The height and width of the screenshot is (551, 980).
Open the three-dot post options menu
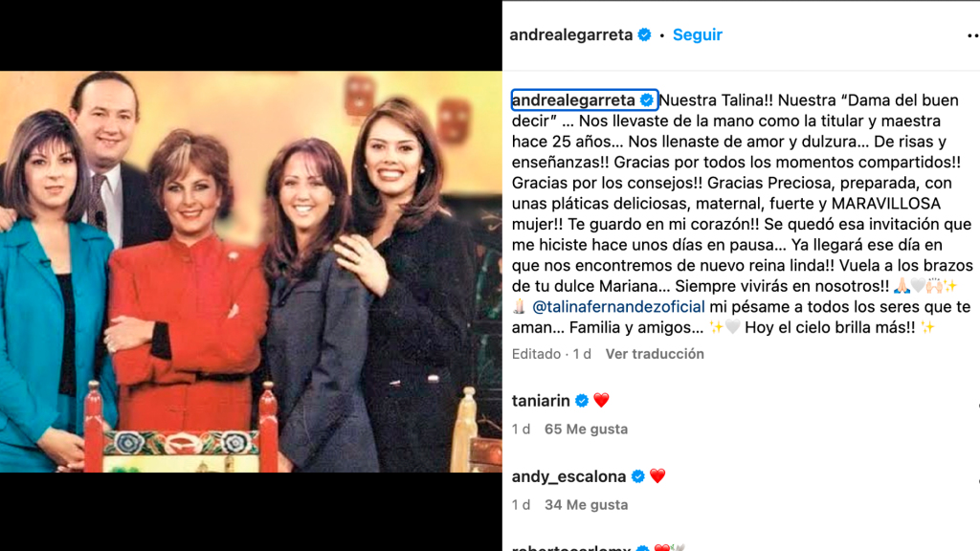coord(973,35)
